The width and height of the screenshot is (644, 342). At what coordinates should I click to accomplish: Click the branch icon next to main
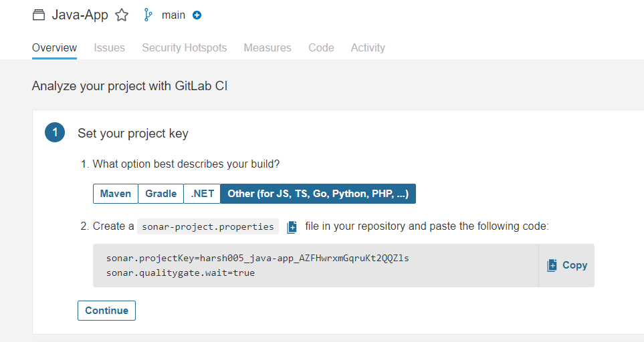pos(148,15)
